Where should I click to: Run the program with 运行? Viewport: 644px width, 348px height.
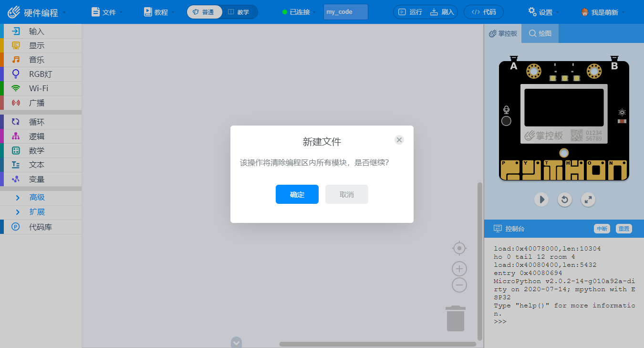tap(410, 12)
